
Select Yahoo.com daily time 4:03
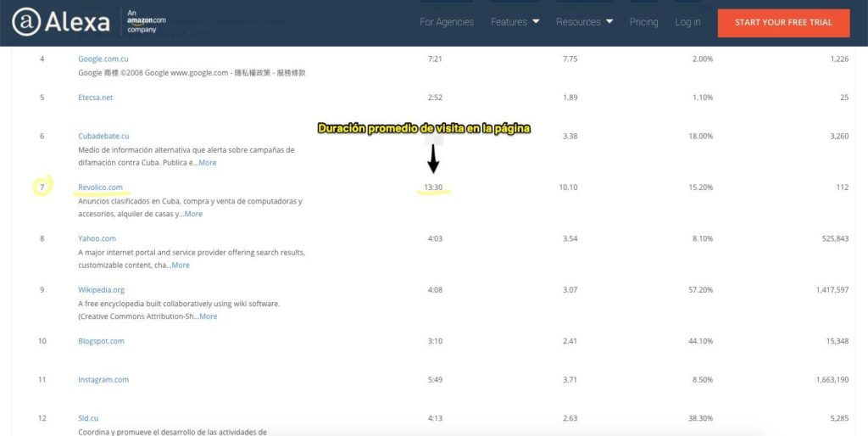click(435, 238)
